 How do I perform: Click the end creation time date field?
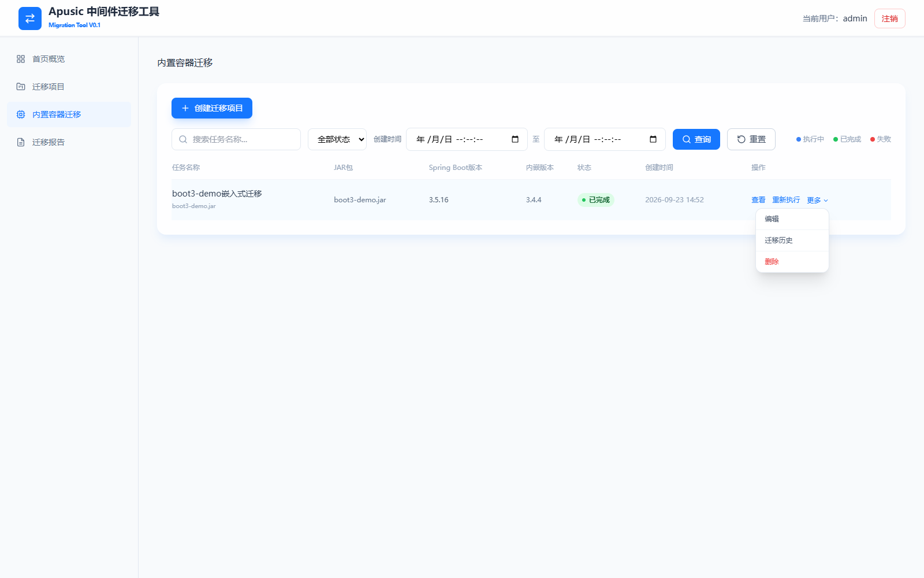(x=605, y=139)
